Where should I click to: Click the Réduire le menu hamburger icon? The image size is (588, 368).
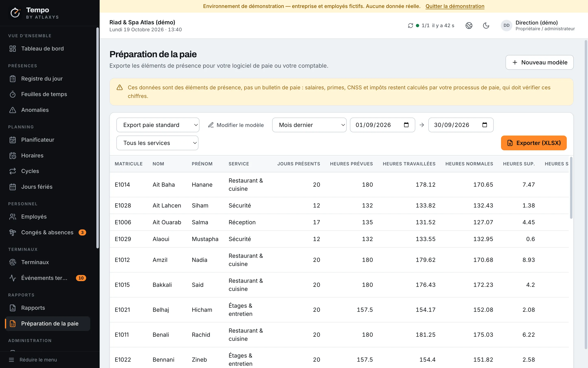(x=11, y=360)
